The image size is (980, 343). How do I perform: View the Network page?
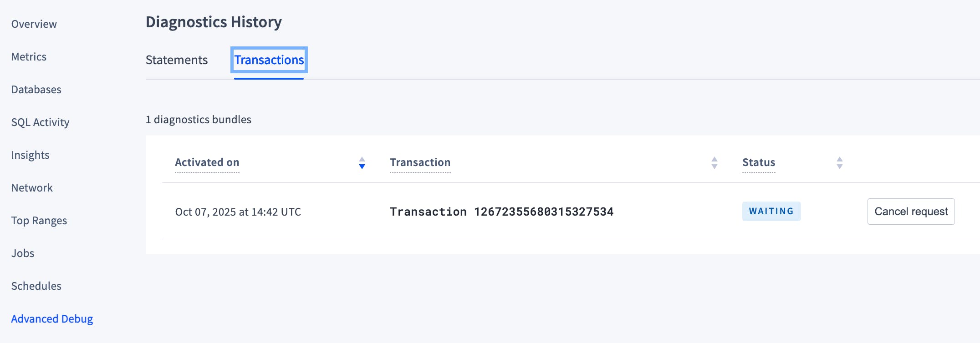[x=32, y=187]
